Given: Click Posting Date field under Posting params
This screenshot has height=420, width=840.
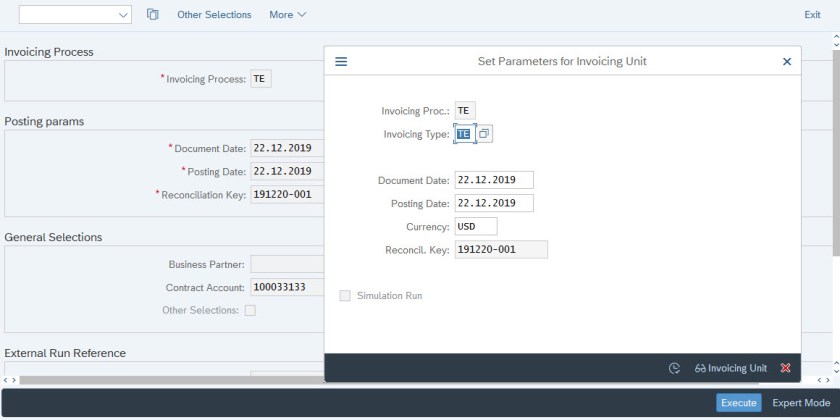Looking at the screenshot, I should [287, 171].
